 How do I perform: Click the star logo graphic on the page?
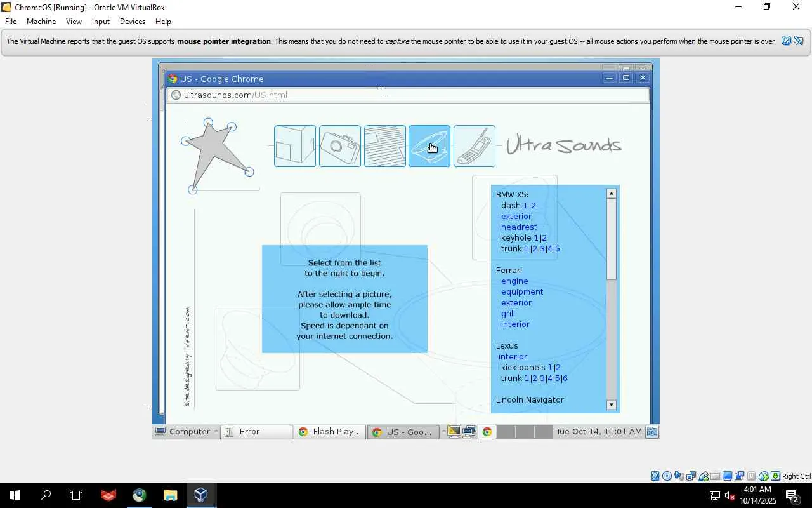pos(218,155)
